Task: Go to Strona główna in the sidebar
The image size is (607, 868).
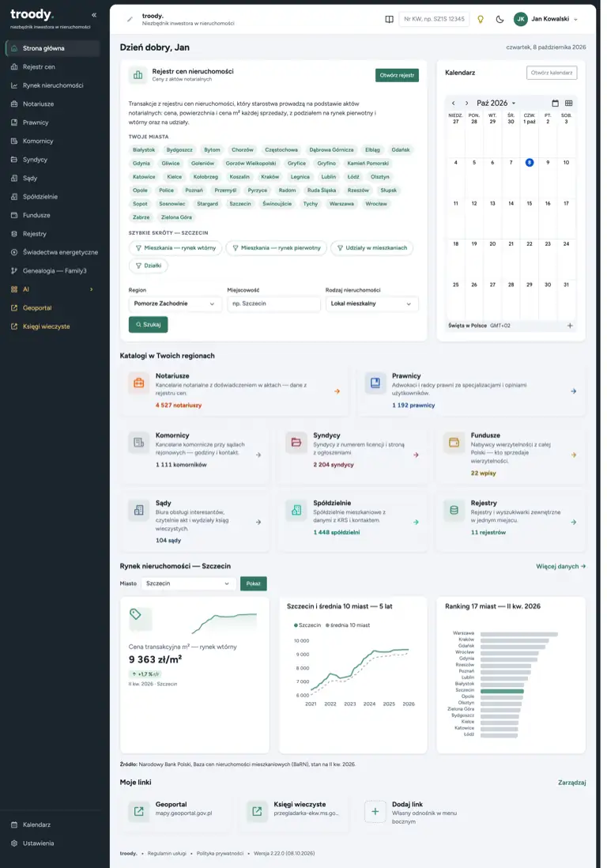Action: click(53, 48)
